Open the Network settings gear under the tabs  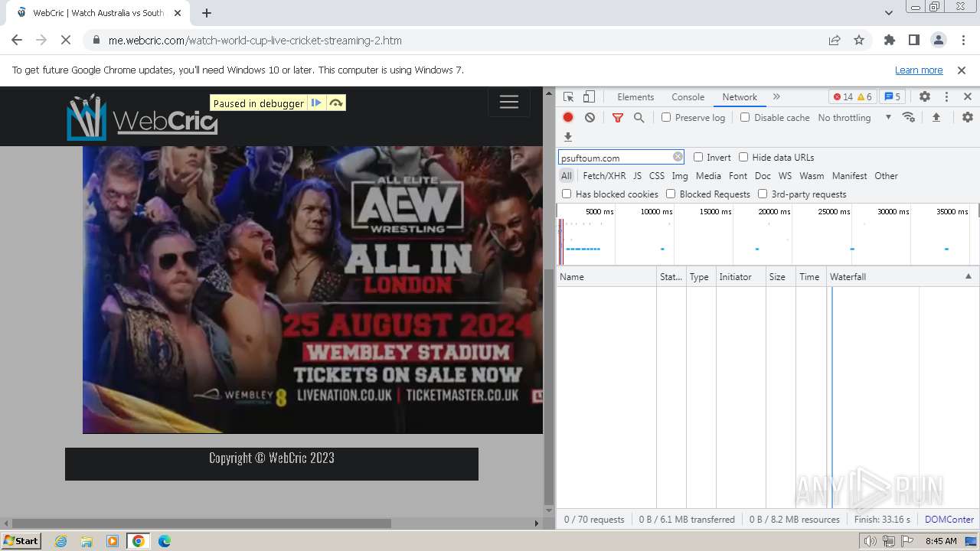[968, 117]
